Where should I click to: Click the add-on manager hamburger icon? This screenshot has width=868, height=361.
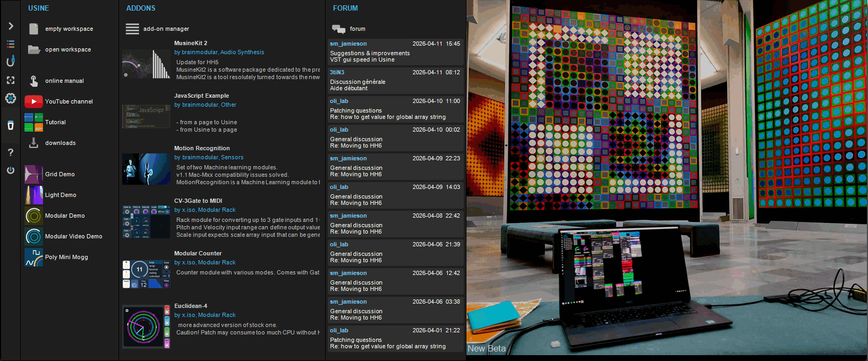[x=132, y=29]
